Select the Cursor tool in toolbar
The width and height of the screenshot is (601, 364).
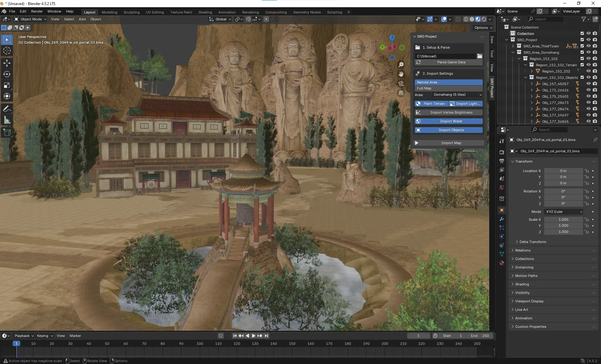(x=7, y=51)
